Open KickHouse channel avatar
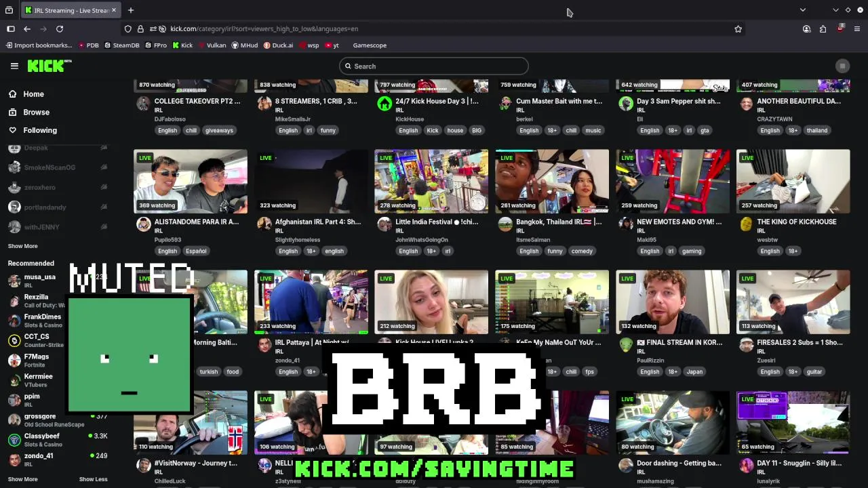 click(384, 104)
